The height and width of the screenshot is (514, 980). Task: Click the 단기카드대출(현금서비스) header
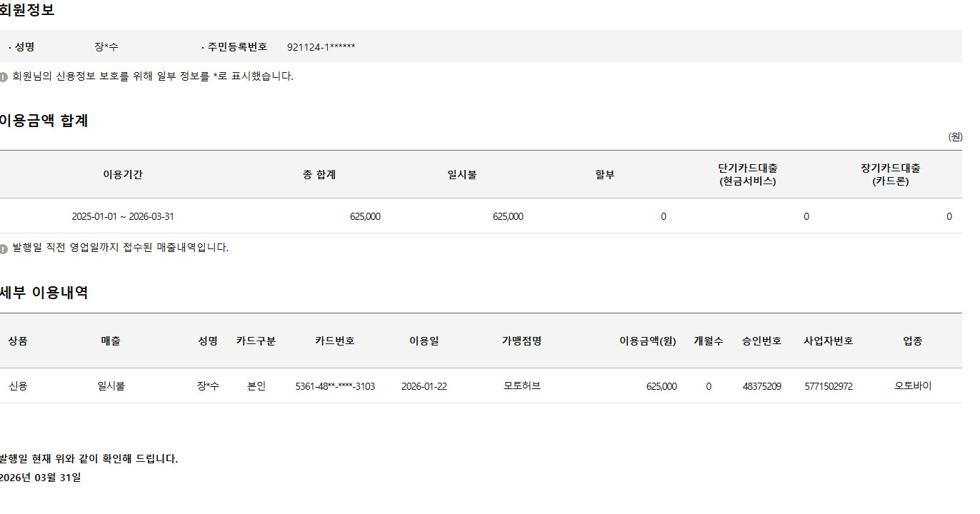(x=748, y=175)
